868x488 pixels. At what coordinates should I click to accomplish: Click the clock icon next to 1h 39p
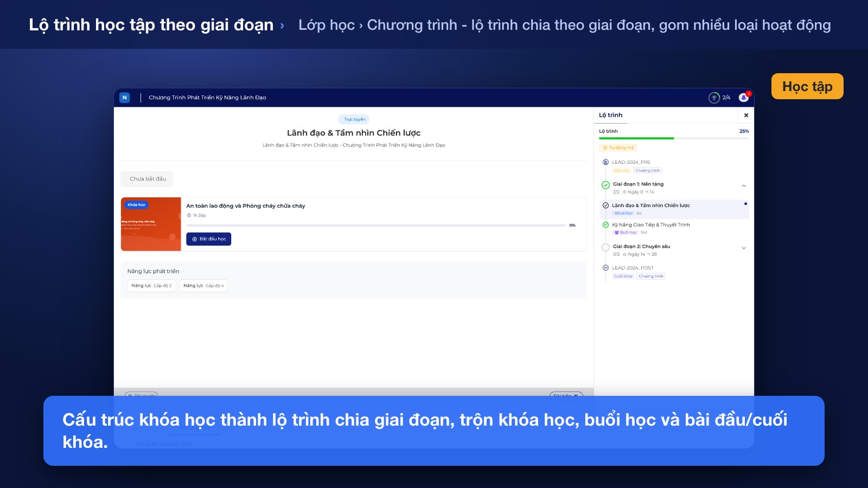point(189,215)
